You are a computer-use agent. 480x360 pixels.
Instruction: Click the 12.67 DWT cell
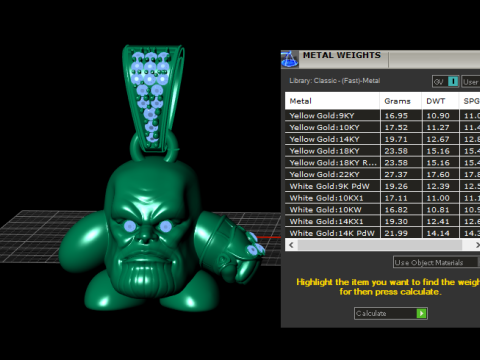(440, 139)
